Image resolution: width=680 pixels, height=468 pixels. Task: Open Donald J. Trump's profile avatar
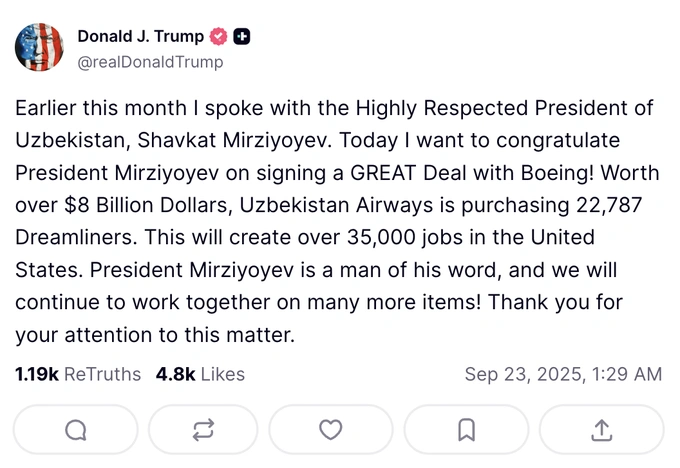(x=39, y=48)
